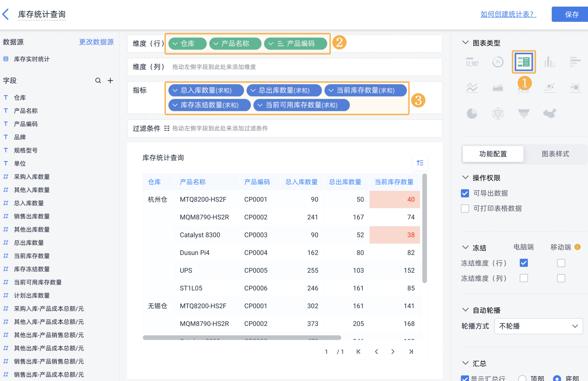588x381 pixels.
Task: Collapse the 图表类型 section
Action: 465,43
